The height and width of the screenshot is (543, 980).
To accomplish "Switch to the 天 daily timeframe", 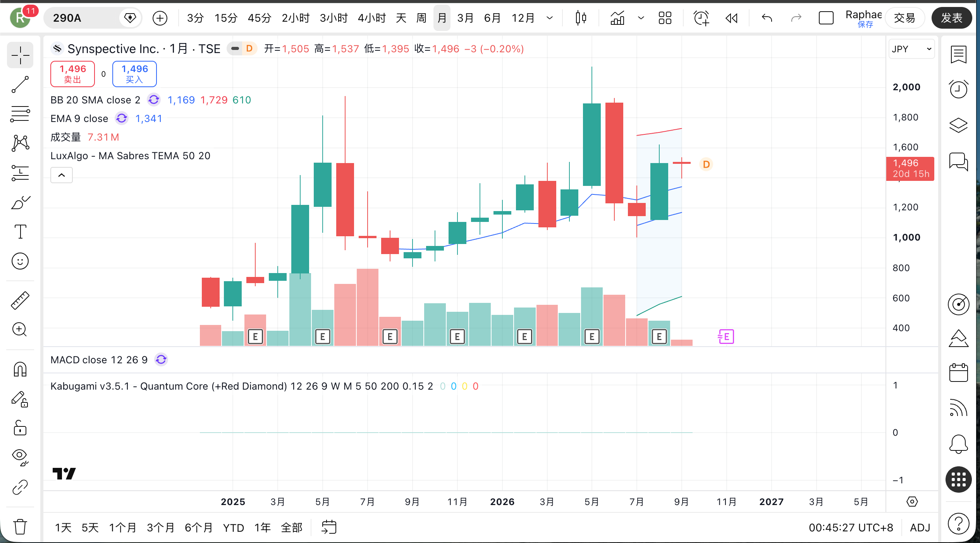I will click(401, 18).
